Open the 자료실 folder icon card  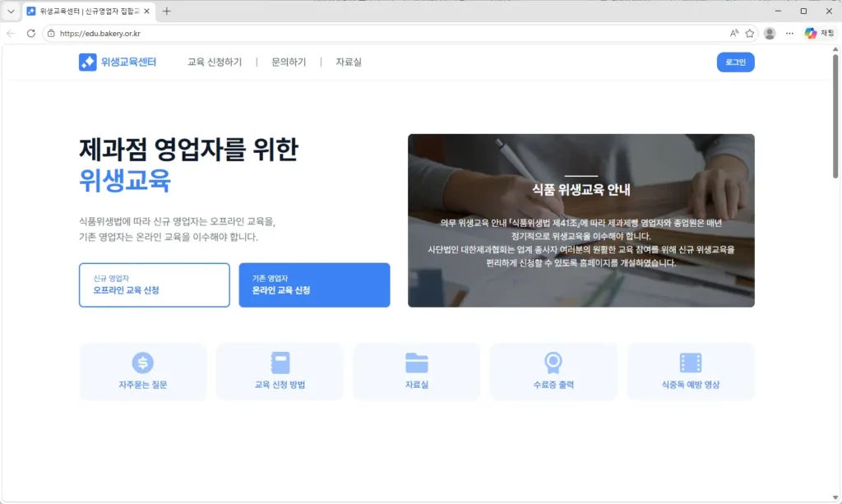click(x=417, y=372)
